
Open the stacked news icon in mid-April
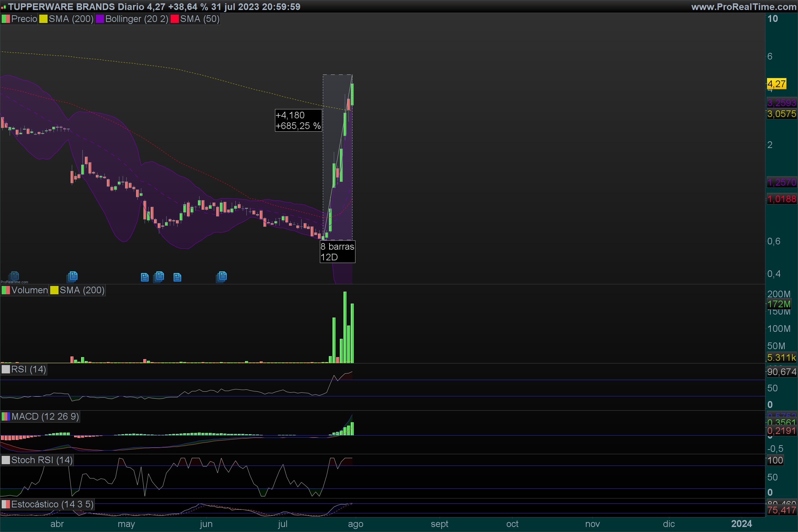pos(72,277)
